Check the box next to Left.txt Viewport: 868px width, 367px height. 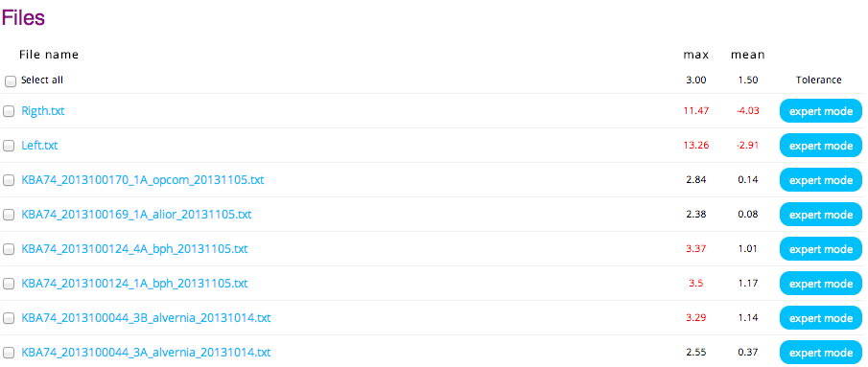click(x=9, y=146)
